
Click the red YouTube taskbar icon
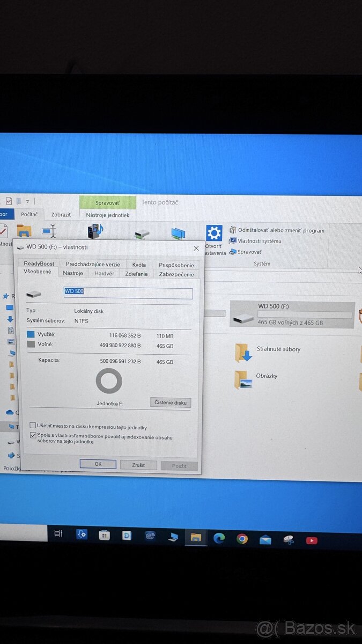(312, 540)
